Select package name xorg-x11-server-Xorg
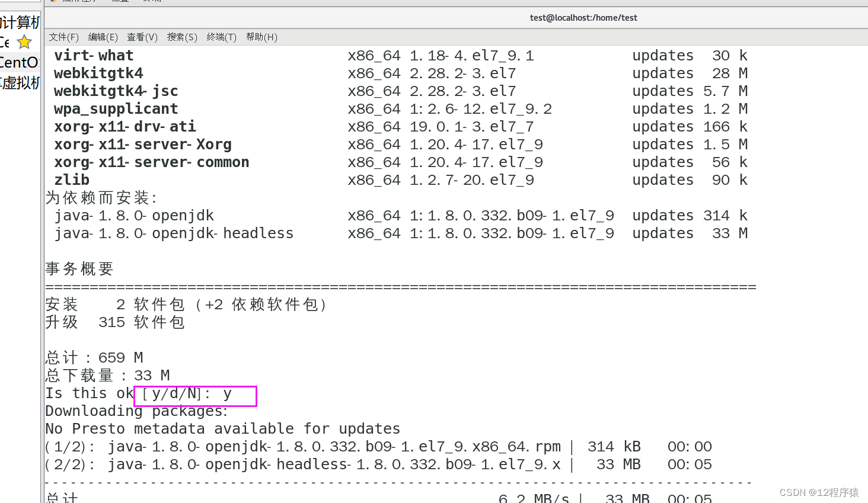This screenshot has height=503, width=868. tap(143, 145)
